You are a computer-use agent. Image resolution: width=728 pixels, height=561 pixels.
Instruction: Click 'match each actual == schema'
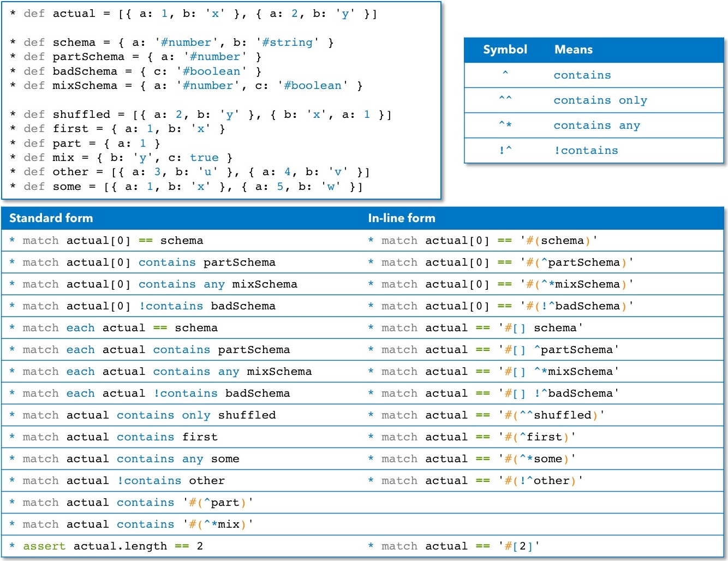click(x=114, y=328)
